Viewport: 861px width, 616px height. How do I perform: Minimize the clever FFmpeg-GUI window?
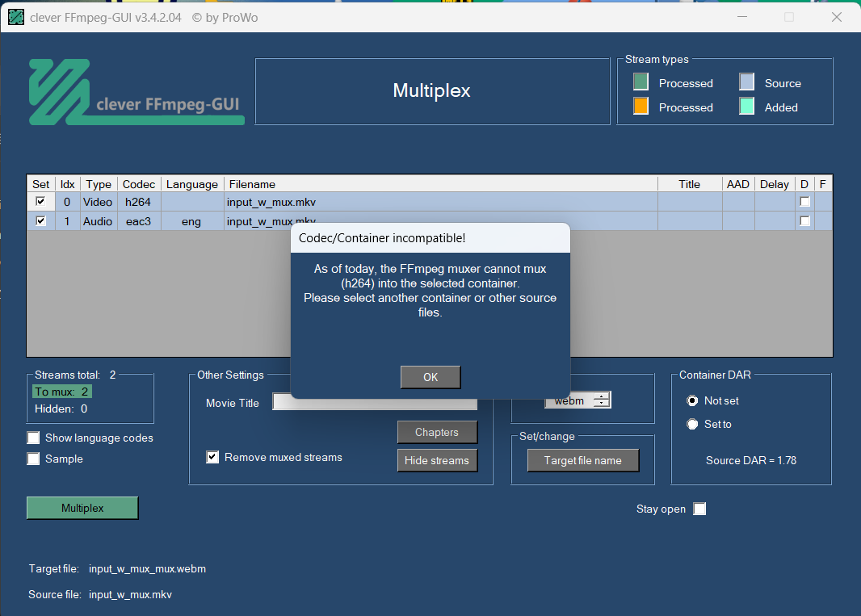coord(742,17)
